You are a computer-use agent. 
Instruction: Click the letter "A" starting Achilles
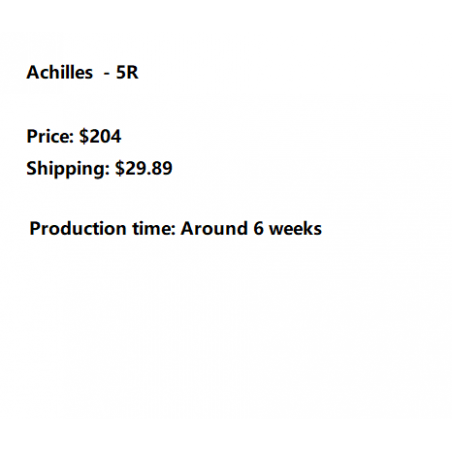pyautogui.click(x=33, y=72)
